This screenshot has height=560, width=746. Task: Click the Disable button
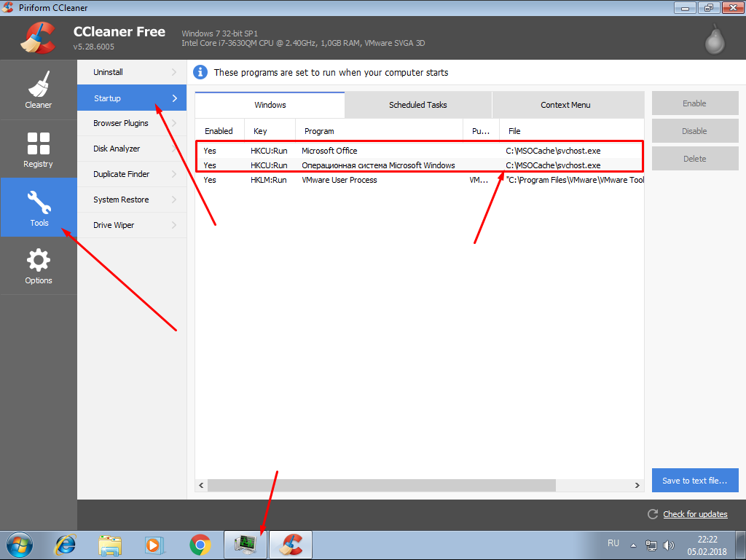[694, 131]
